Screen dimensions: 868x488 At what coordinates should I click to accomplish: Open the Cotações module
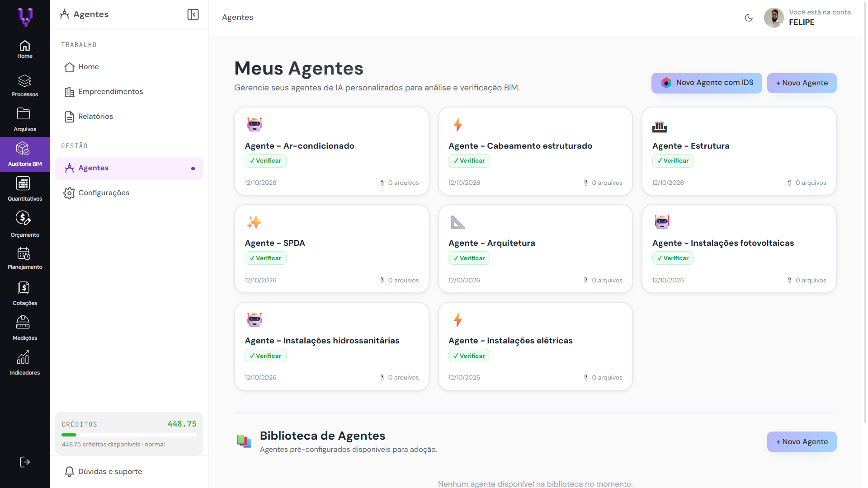25,293
